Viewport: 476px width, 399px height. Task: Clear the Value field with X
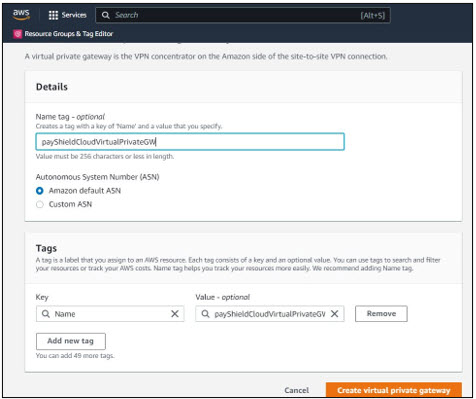(x=334, y=314)
